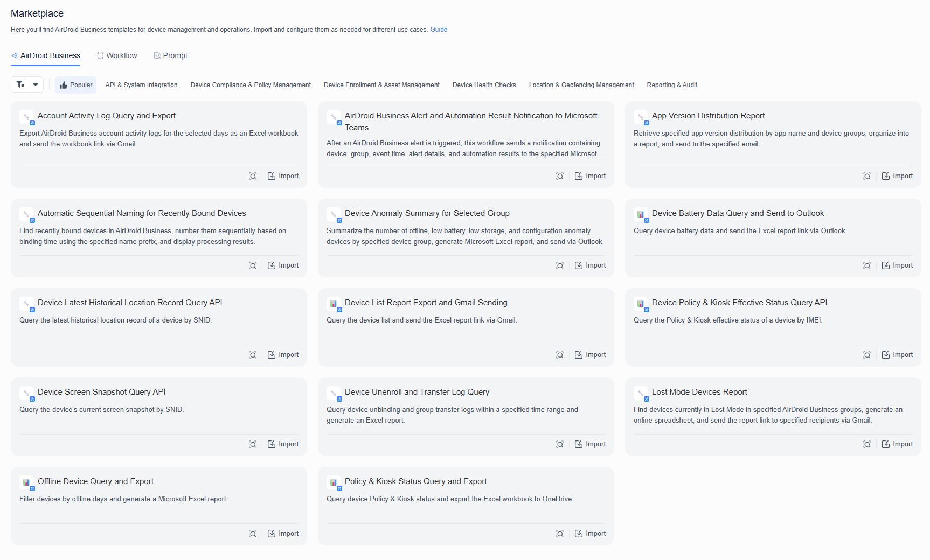The height and width of the screenshot is (560, 930).
Task: Import Device Unenroll and Transfer Log Query
Action: 590,444
